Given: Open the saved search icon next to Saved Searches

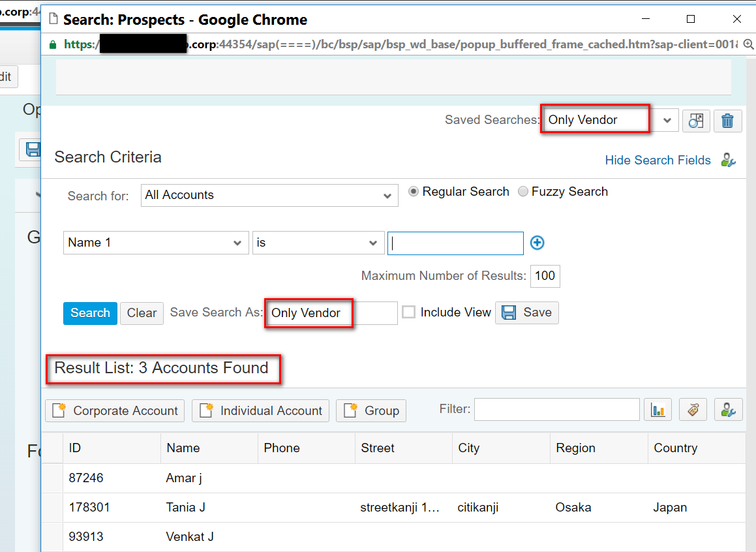Looking at the screenshot, I should pyautogui.click(x=696, y=121).
